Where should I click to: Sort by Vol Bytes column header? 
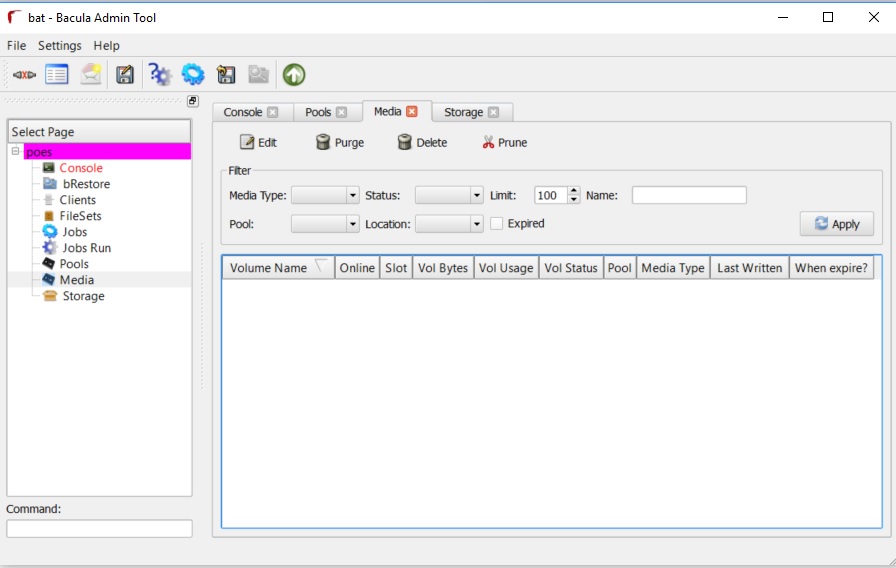click(x=443, y=268)
